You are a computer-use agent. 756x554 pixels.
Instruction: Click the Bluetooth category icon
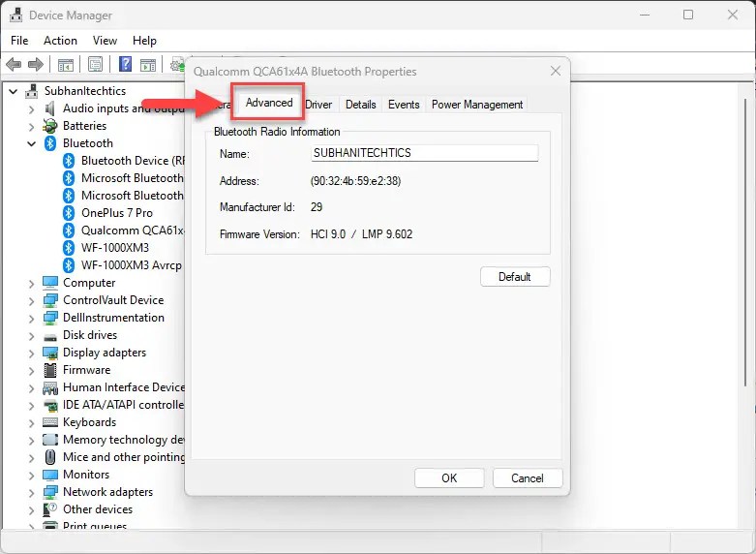[50, 143]
